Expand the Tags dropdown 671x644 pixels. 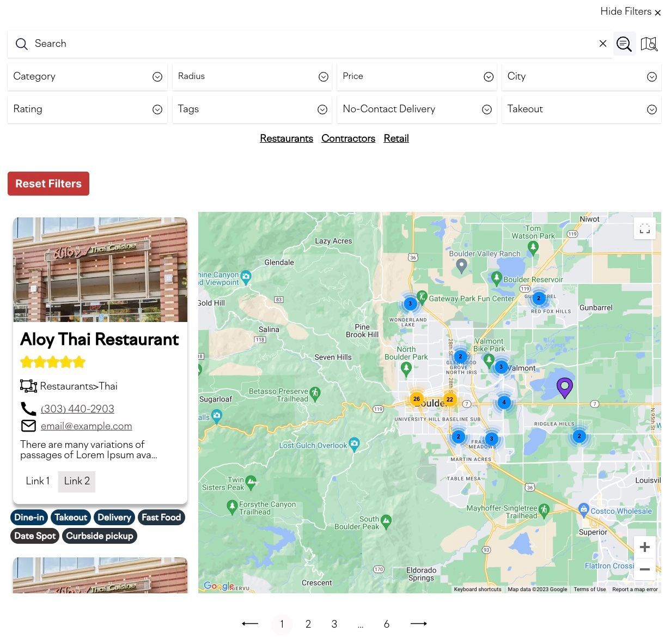point(252,110)
